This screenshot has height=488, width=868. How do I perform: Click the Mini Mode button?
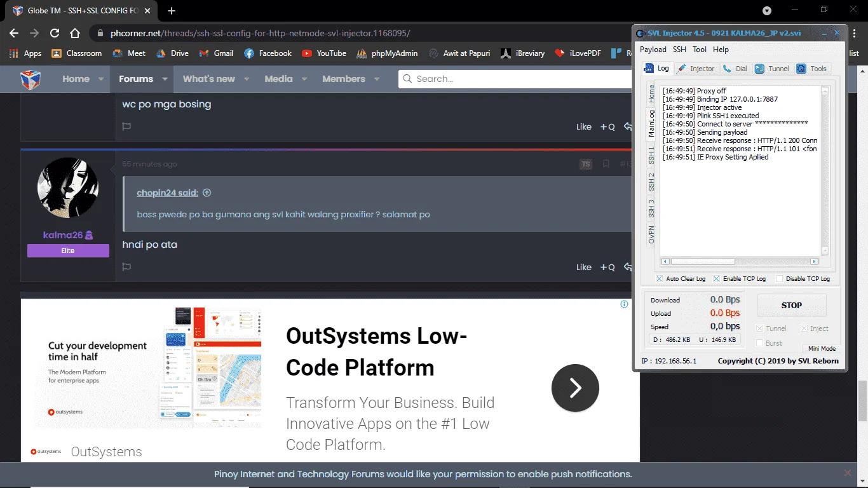point(822,348)
